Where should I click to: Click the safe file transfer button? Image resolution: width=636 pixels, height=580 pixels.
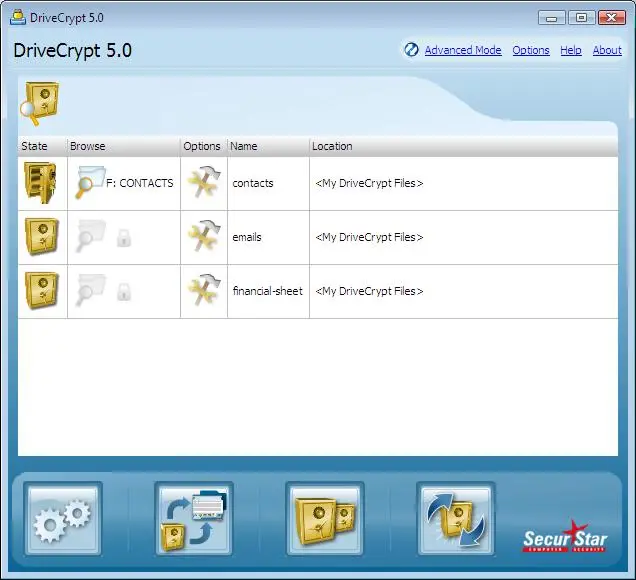(194, 519)
